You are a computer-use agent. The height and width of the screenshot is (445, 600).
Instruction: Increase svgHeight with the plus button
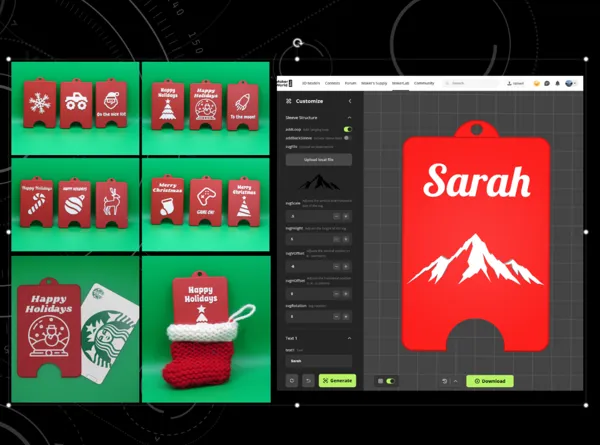[346, 239]
